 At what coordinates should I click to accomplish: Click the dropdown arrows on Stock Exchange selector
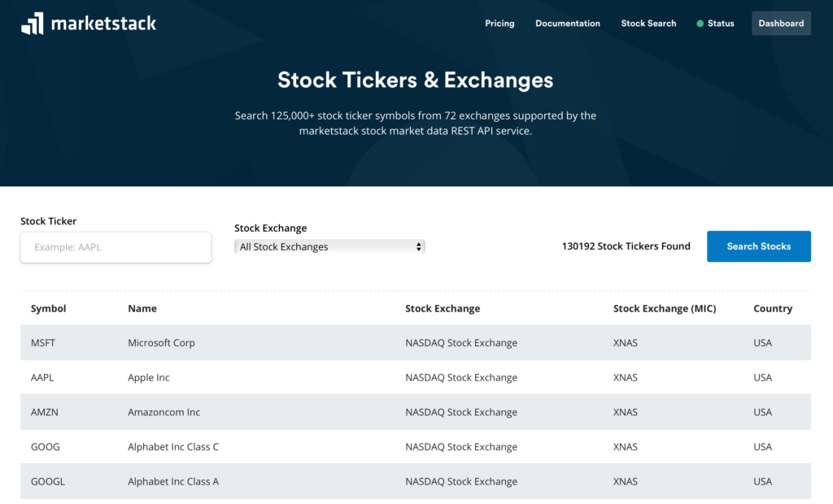419,247
